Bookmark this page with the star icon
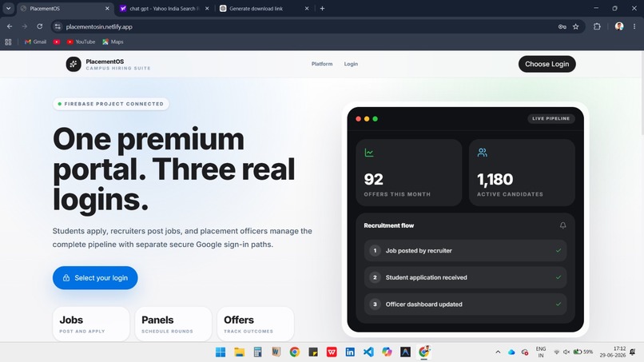 (575, 26)
